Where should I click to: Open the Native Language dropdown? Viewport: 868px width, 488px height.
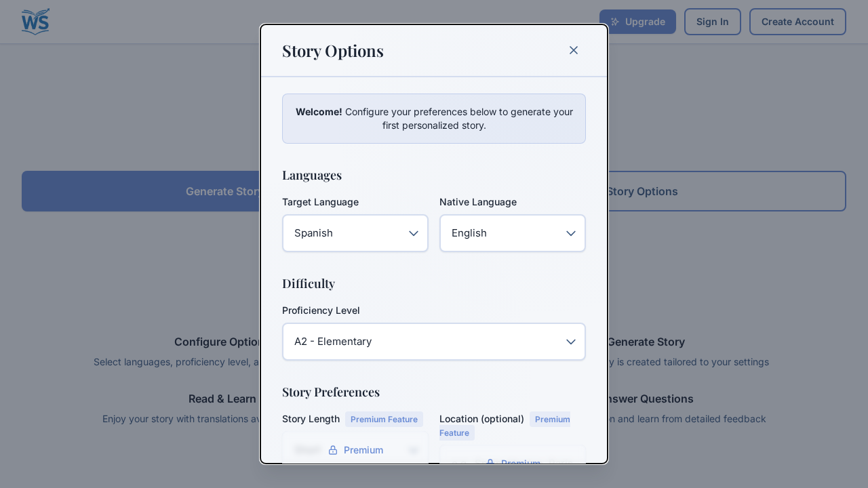[x=513, y=233]
